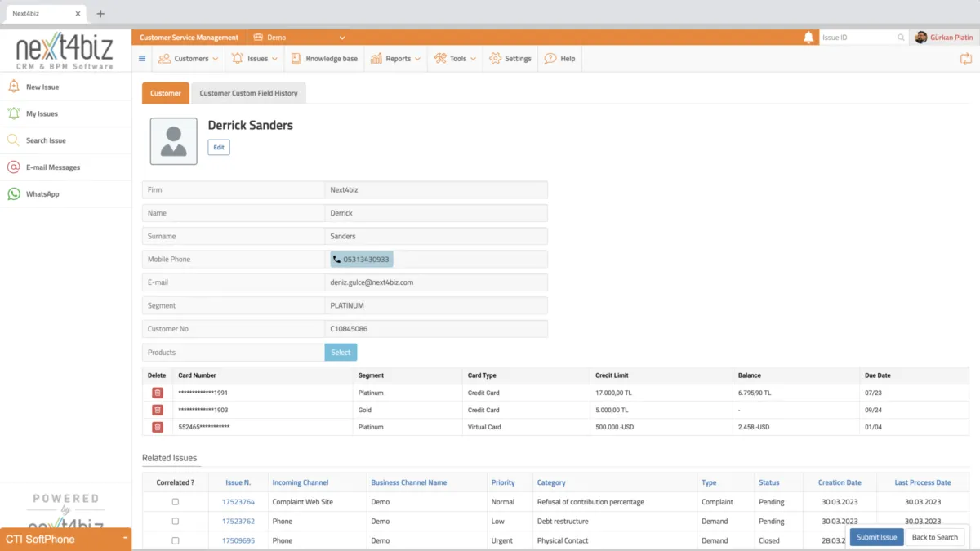
Task: Open the Reports dropdown menu
Action: coord(396,59)
